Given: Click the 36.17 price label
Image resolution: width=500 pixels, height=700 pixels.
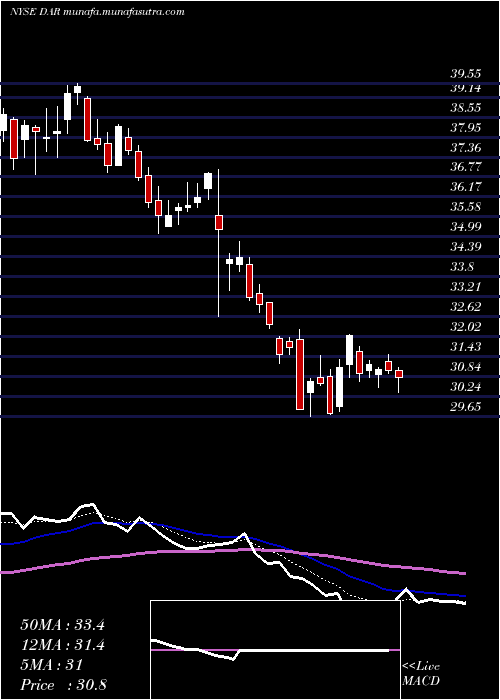Looking at the screenshot, I should coord(465,188).
